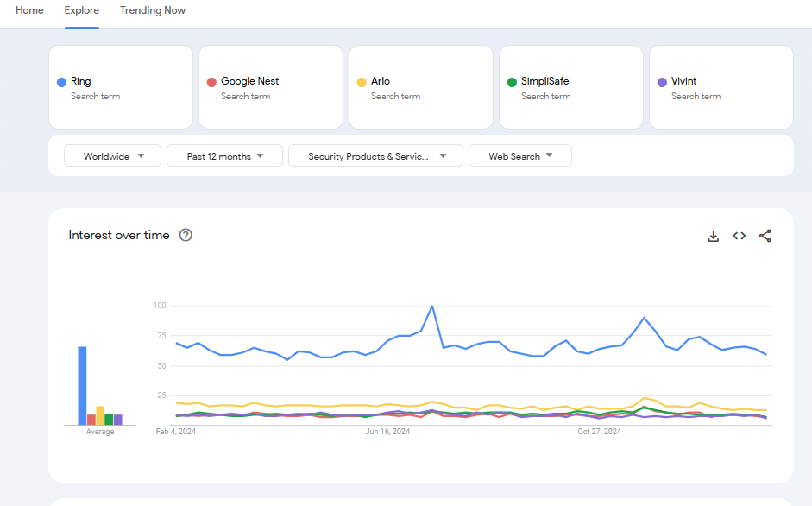Click the yellow Arlo dot
This screenshot has width=812, height=506.
(x=362, y=82)
